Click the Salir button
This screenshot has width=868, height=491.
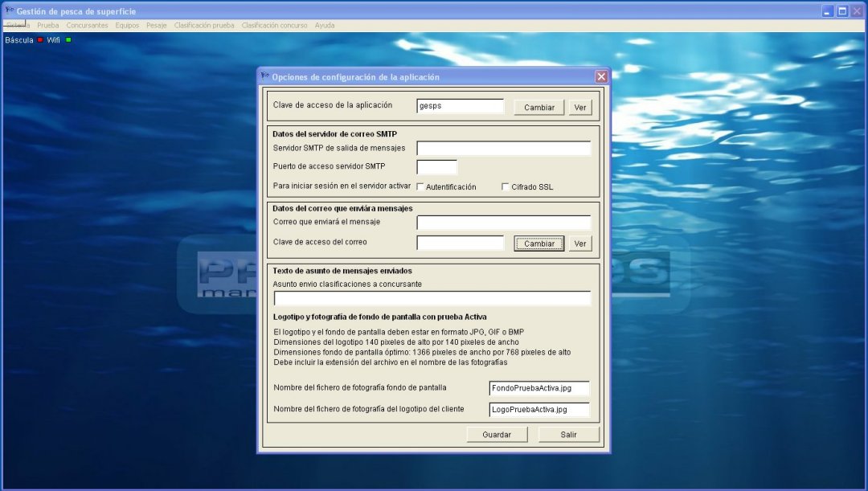(x=569, y=434)
